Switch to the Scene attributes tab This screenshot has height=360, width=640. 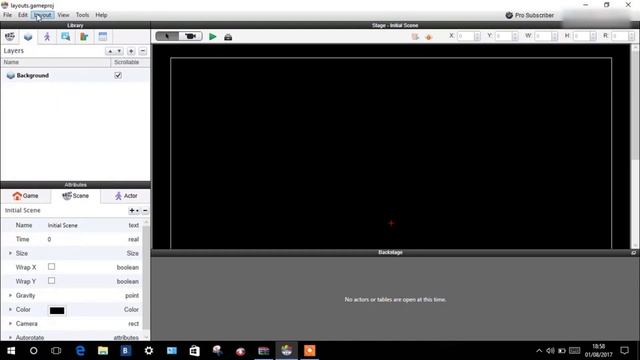point(76,196)
